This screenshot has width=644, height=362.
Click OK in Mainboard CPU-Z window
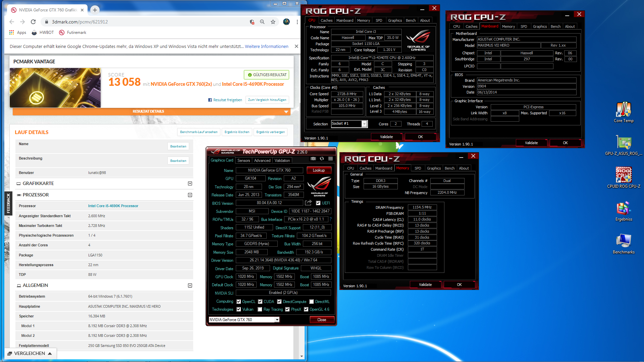[565, 143]
